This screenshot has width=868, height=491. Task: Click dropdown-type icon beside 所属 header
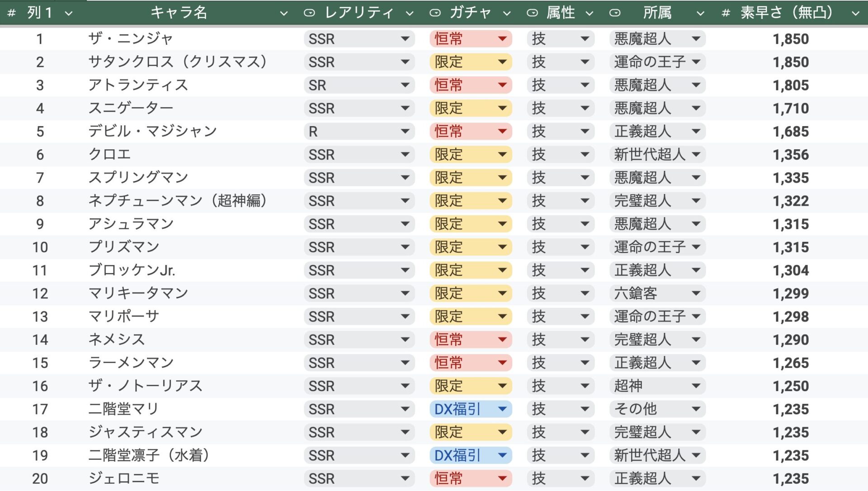tap(615, 13)
